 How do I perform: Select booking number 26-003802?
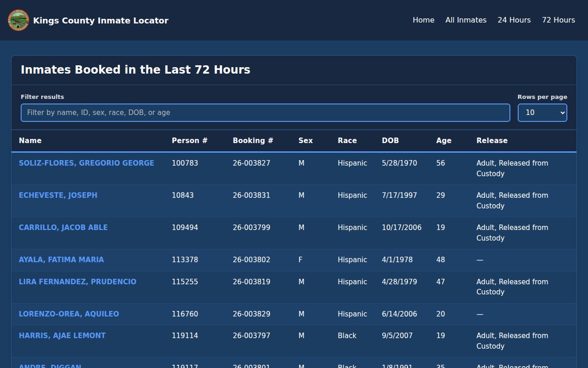click(251, 259)
